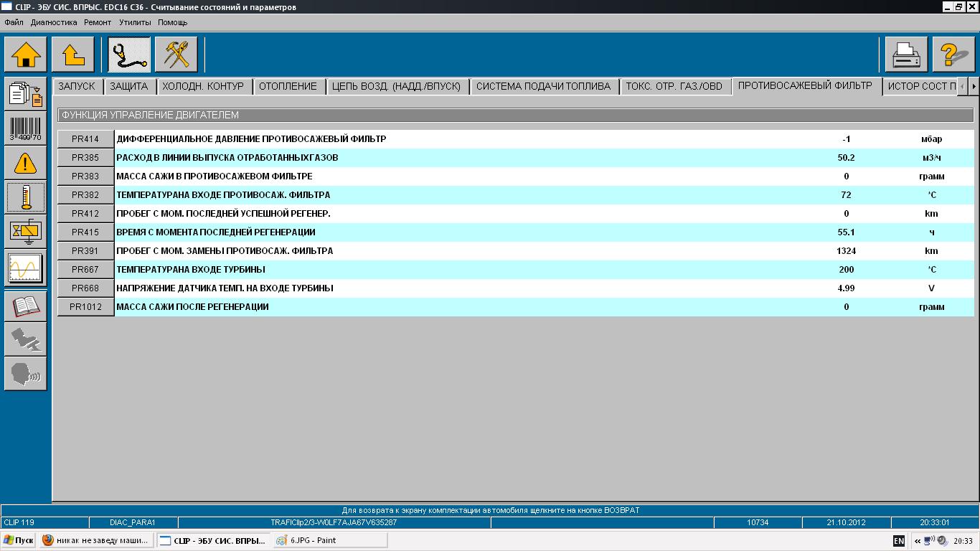Click the documents report sidebar icon
This screenshot has width=980, height=551.
pos(26,94)
